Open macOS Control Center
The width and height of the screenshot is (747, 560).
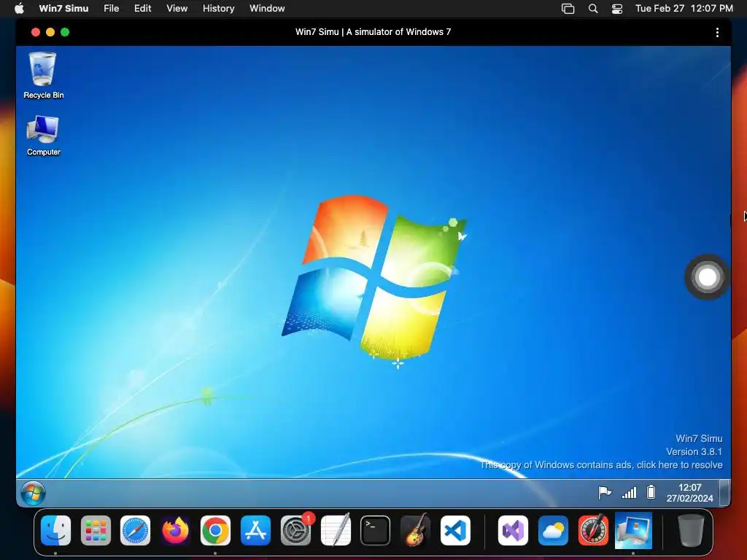click(617, 9)
